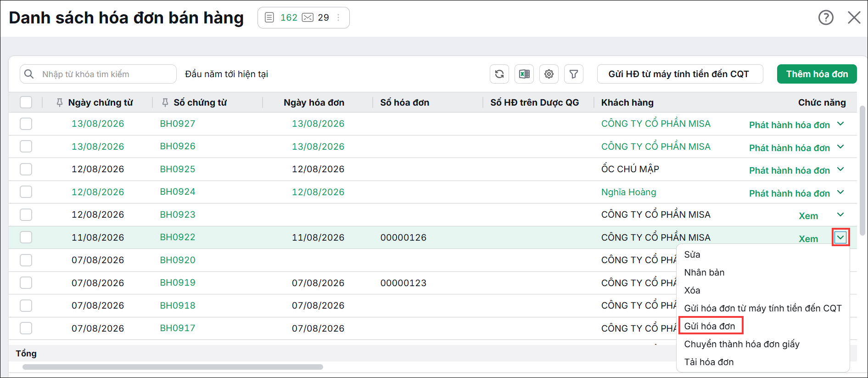Click the invoice count icon showing 162

[269, 17]
